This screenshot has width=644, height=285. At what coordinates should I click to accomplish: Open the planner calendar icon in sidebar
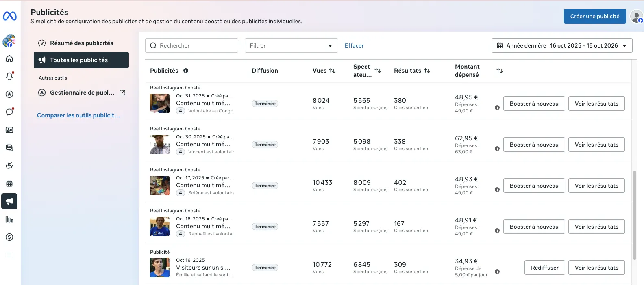coord(9,184)
